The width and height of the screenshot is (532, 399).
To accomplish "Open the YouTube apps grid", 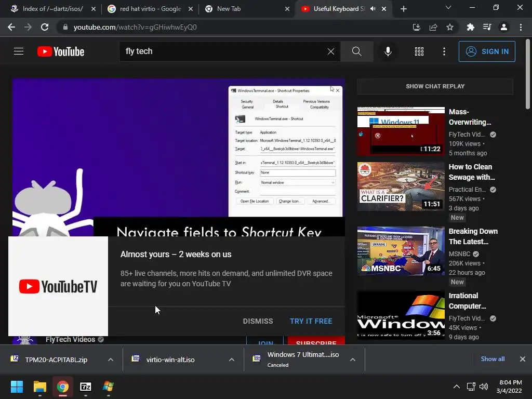I will coord(419,51).
